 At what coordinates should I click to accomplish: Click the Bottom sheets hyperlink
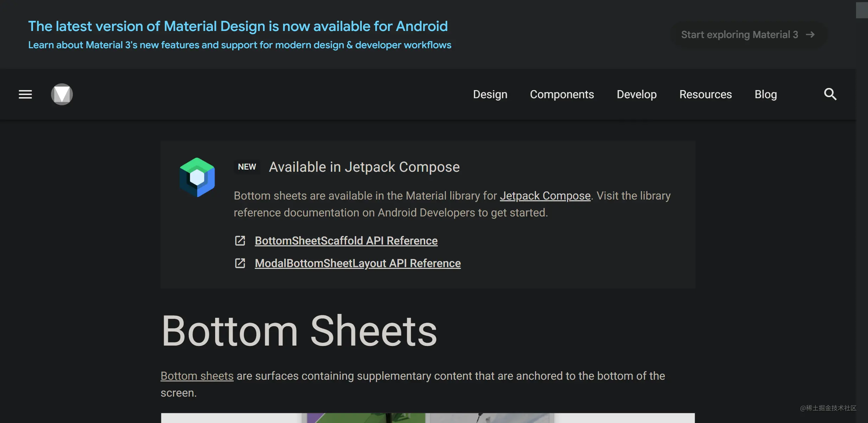tap(197, 375)
